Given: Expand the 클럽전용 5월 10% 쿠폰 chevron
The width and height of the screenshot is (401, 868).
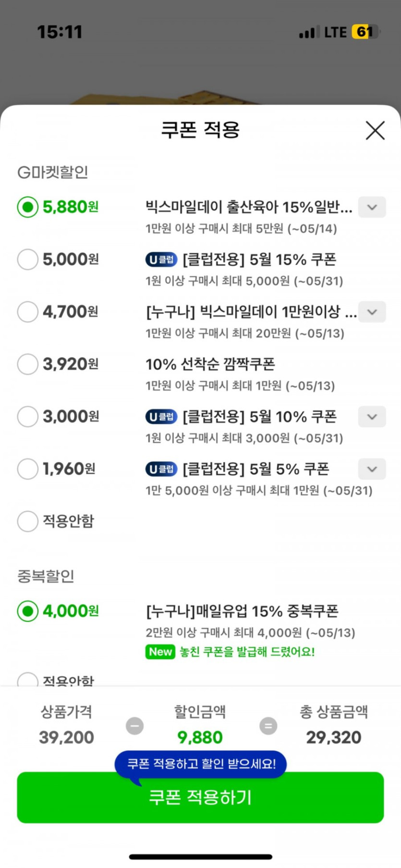Looking at the screenshot, I should pyautogui.click(x=372, y=417).
